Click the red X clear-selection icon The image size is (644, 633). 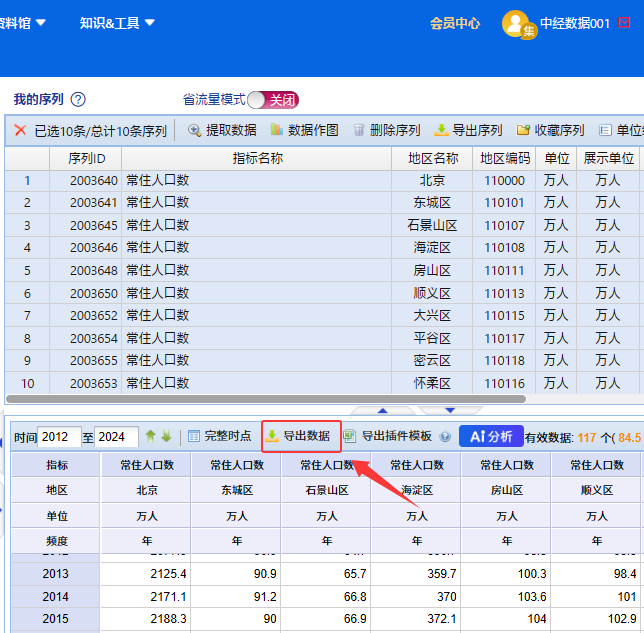pyautogui.click(x=20, y=130)
